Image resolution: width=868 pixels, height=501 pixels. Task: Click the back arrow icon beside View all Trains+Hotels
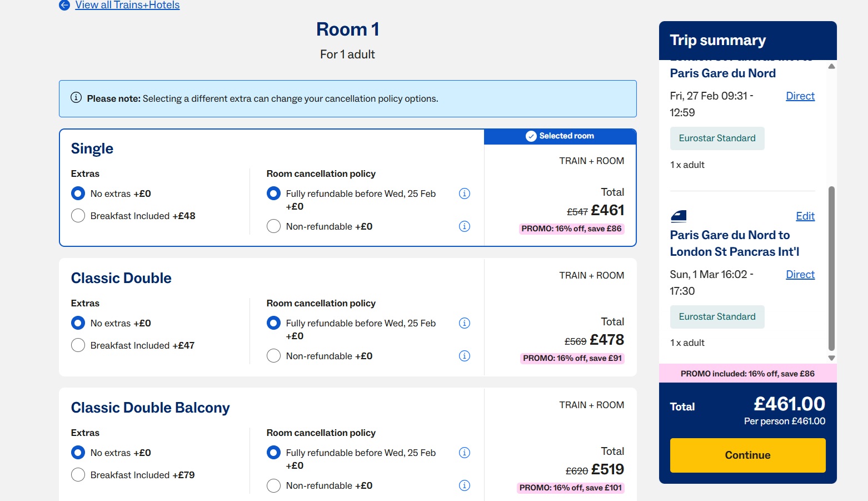click(x=64, y=5)
